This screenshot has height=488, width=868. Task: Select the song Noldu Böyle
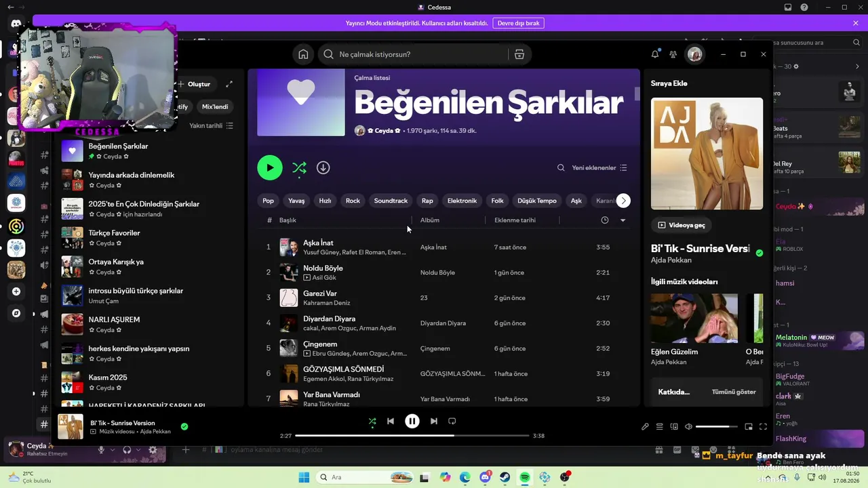[323, 268]
